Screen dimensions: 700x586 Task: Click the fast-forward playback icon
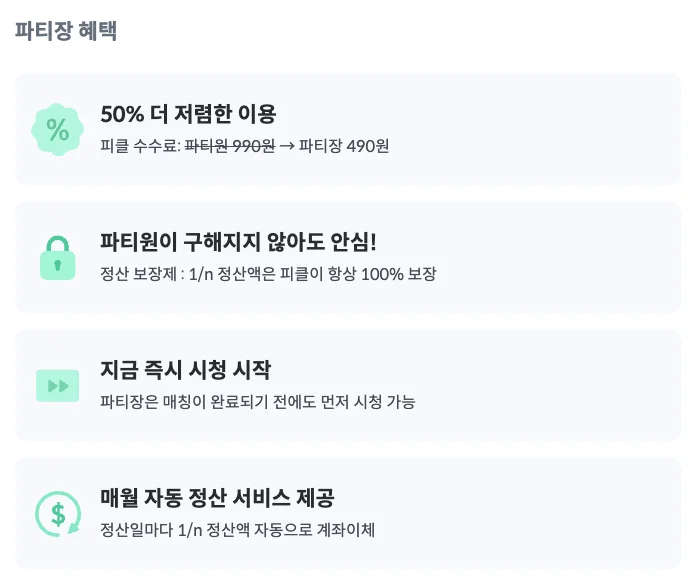(58, 385)
